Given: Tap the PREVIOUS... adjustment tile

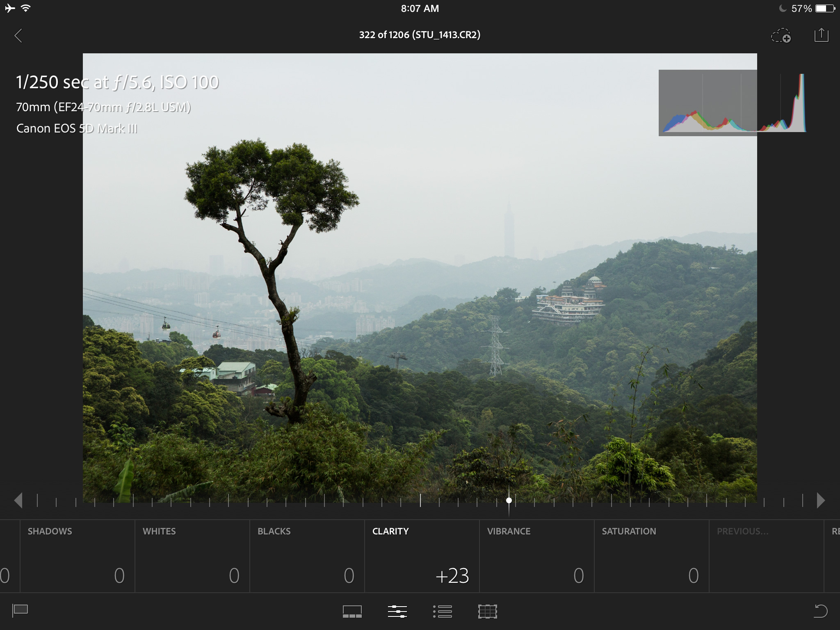Looking at the screenshot, I should click(767, 556).
